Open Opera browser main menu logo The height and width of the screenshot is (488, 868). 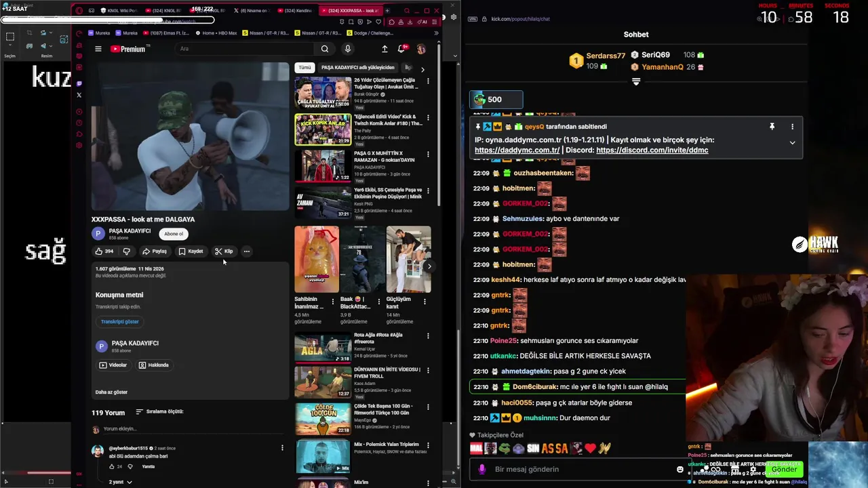tap(79, 11)
